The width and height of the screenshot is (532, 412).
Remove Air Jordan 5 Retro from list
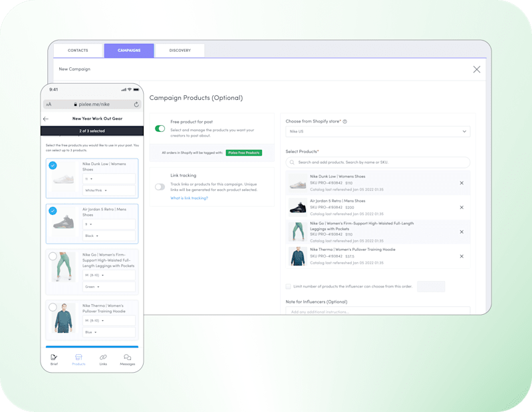(462, 208)
